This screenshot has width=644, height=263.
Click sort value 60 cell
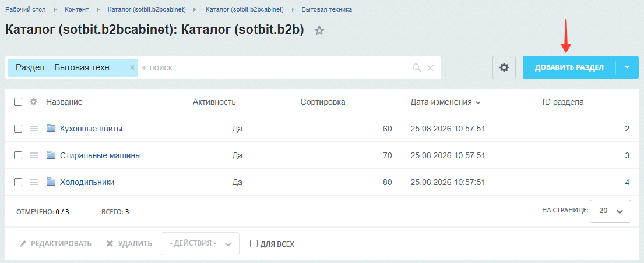(388, 129)
